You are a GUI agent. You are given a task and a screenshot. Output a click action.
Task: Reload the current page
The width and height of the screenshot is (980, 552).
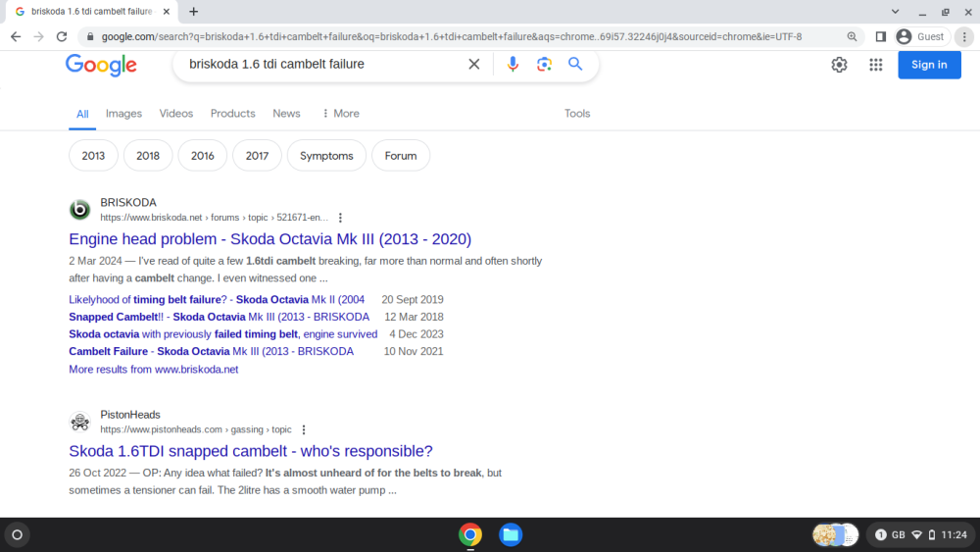pyautogui.click(x=61, y=37)
